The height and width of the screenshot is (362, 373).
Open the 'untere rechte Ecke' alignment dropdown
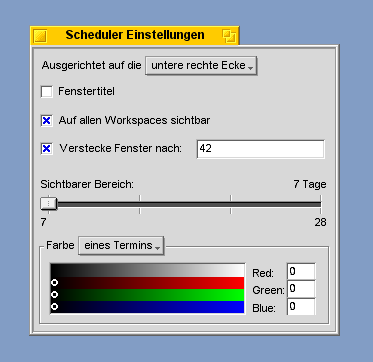point(201,66)
